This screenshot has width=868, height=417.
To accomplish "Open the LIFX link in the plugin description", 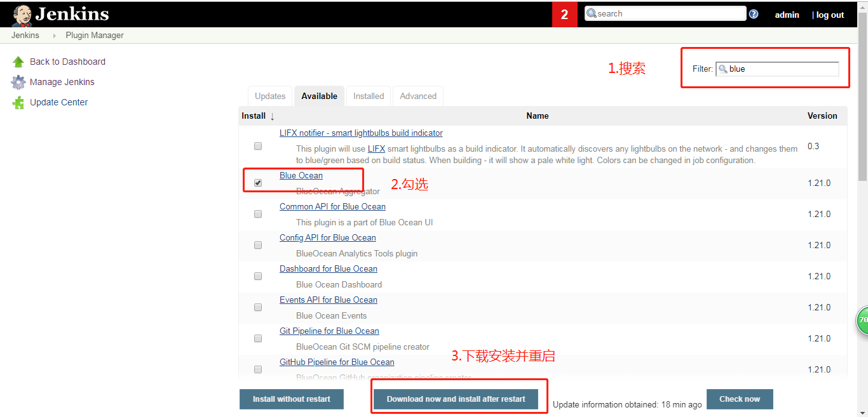I will (x=376, y=149).
